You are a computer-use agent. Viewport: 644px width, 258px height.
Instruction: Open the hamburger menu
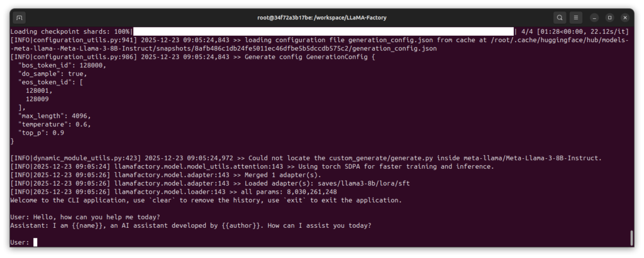click(x=576, y=18)
